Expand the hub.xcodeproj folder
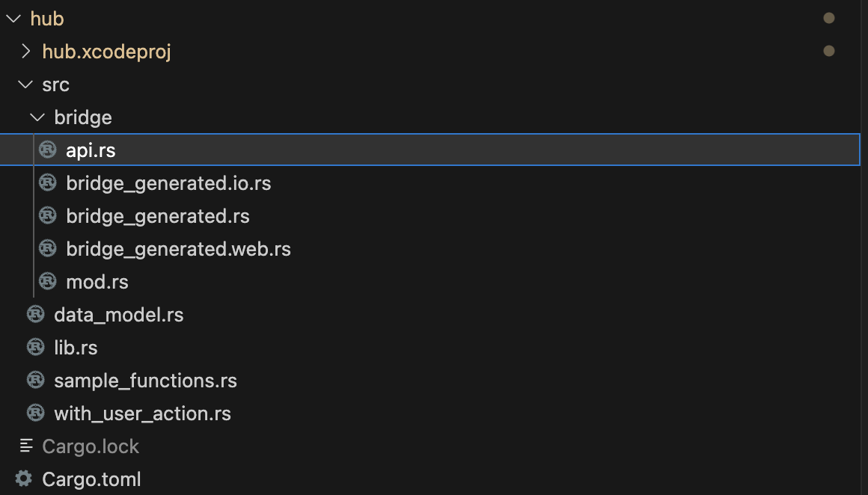 pos(25,51)
